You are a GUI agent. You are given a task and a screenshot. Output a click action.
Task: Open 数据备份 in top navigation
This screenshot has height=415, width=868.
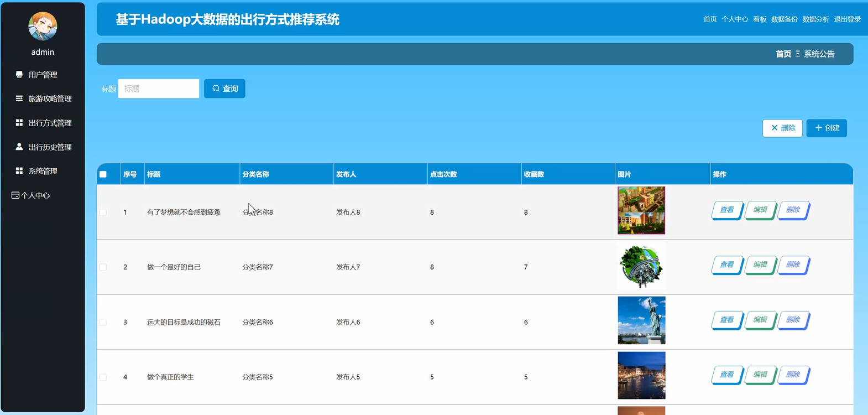(785, 19)
